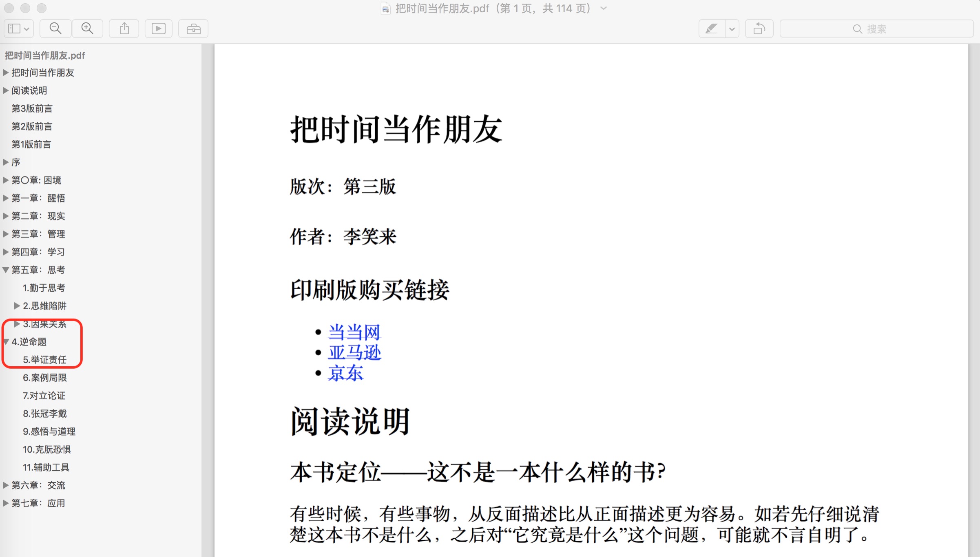This screenshot has height=557, width=980.
Task: Open the Share options
Action: click(124, 28)
